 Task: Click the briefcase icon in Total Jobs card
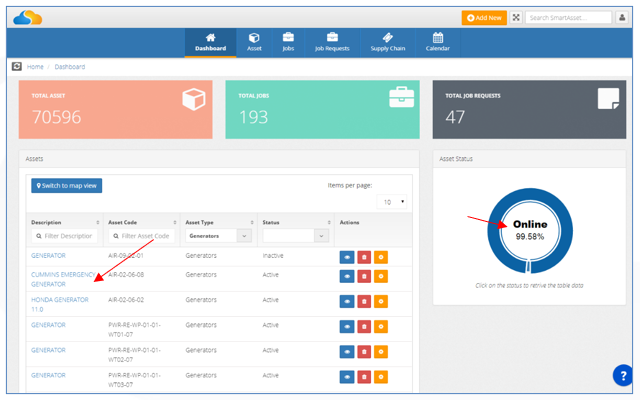pyautogui.click(x=402, y=97)
